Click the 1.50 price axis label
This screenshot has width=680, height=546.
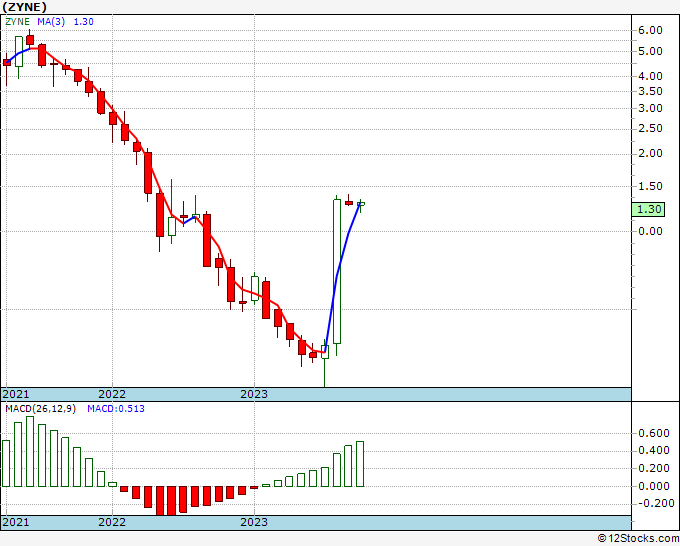[650, 186]
